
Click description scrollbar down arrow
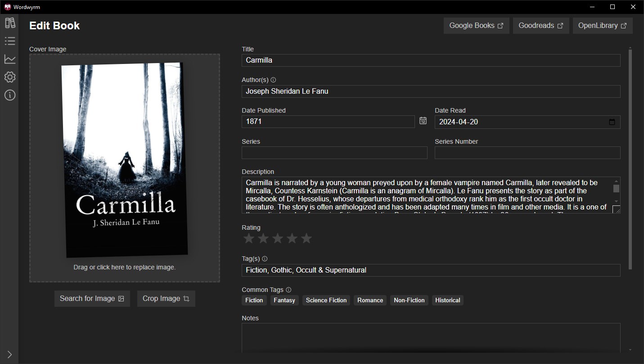616,201
